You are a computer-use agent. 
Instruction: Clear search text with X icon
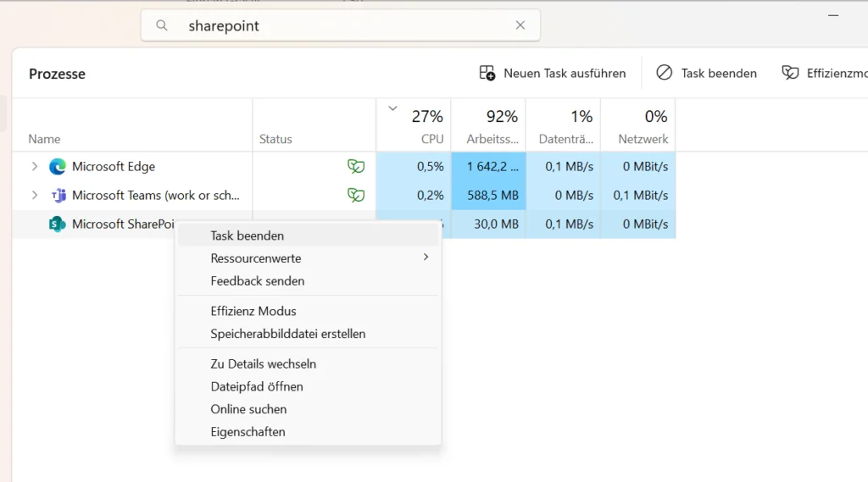coord(520,25)
